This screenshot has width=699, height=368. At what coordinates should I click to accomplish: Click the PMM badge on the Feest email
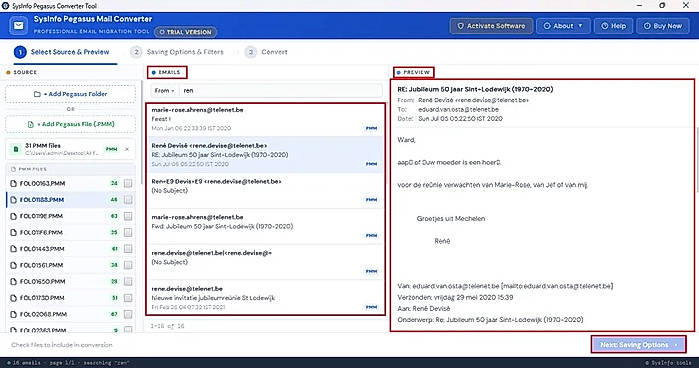click(x=371, y=128)
